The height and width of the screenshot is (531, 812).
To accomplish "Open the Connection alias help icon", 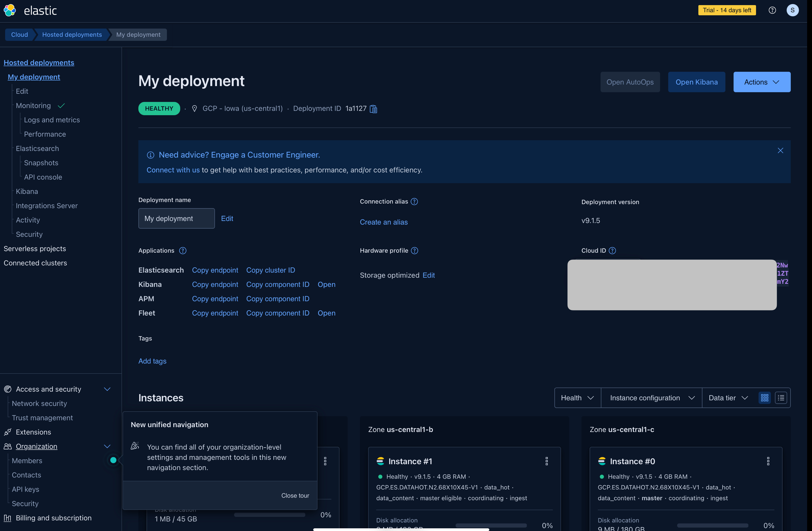I will pyautogui.click(x=414, y=202).
